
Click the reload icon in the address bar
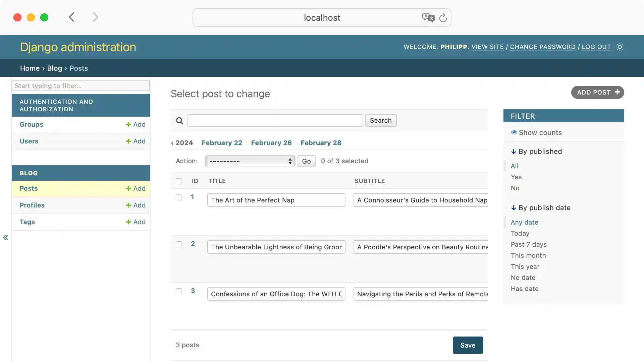coord(443,17)
